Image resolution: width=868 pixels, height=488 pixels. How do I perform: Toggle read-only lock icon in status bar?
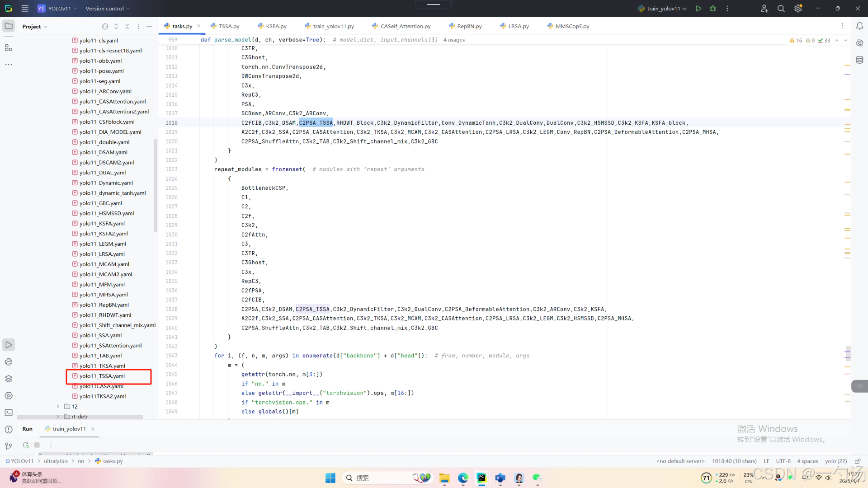tap(857, 461)
